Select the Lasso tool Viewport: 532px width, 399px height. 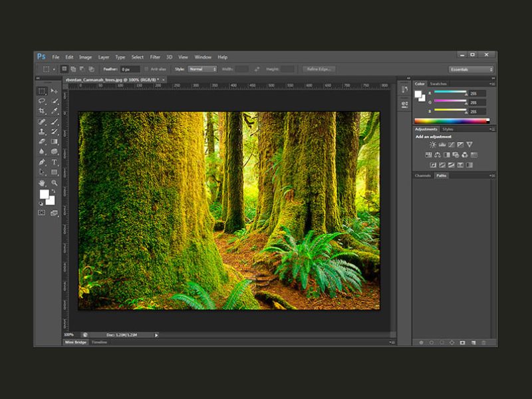(x=42, y=101)
